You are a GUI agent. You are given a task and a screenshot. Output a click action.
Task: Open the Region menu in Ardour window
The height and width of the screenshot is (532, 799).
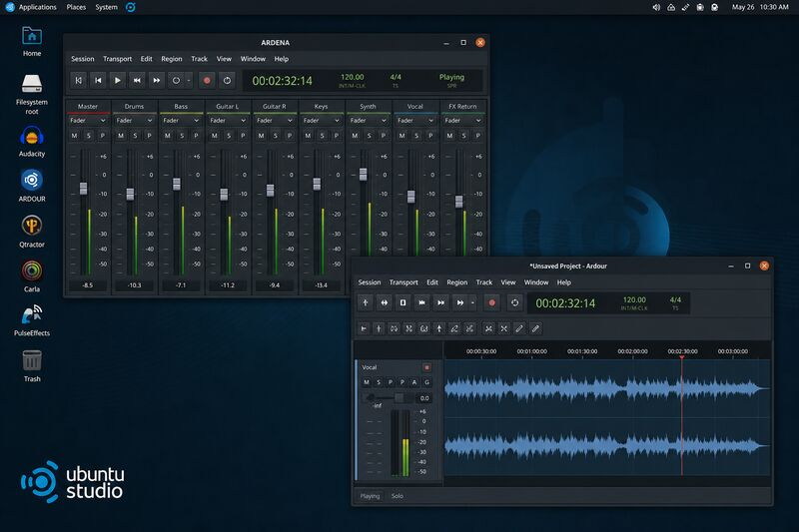[x=457, y=282]
